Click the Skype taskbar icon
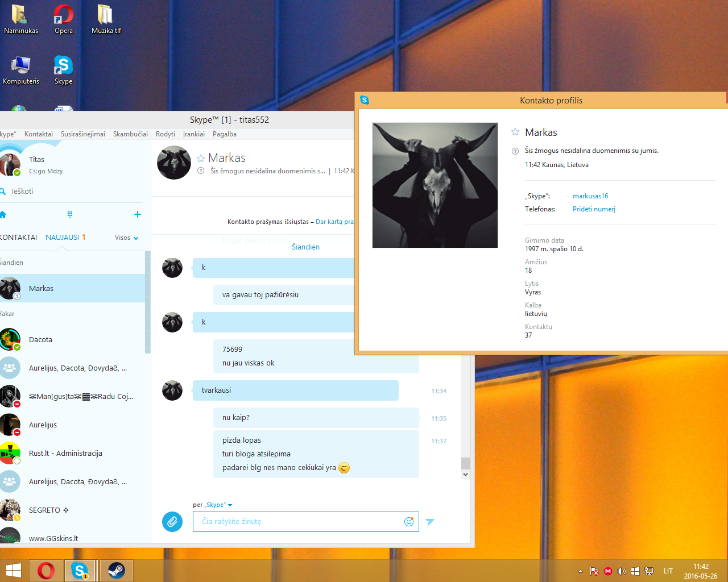Image resolution: width=728 pixels, height=582 pixels. point(80,570)
